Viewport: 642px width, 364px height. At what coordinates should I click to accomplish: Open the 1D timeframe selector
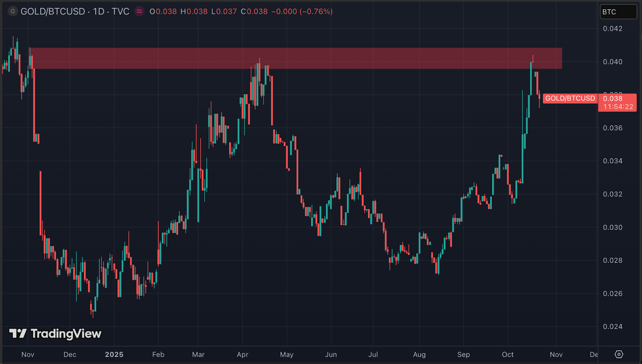coord(98,12)
